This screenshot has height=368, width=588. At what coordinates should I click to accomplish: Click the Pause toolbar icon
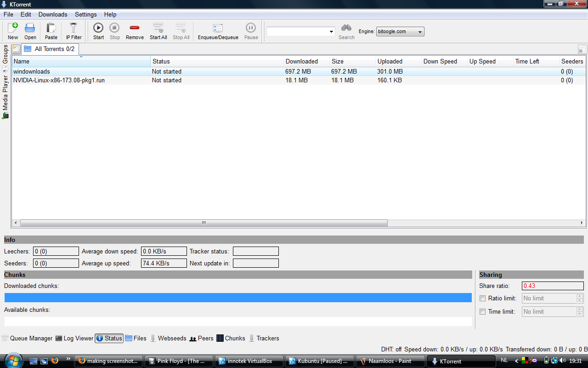point(251,31)
